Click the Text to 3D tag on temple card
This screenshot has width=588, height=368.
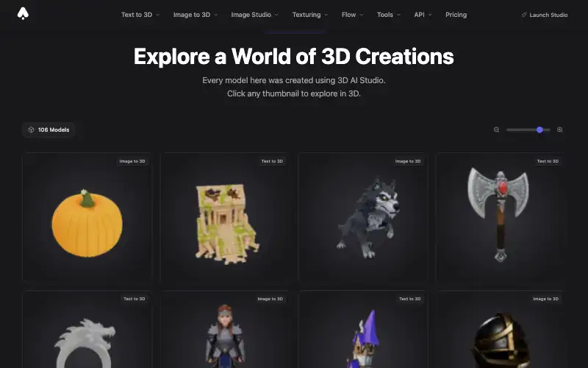tap(272, 161)
